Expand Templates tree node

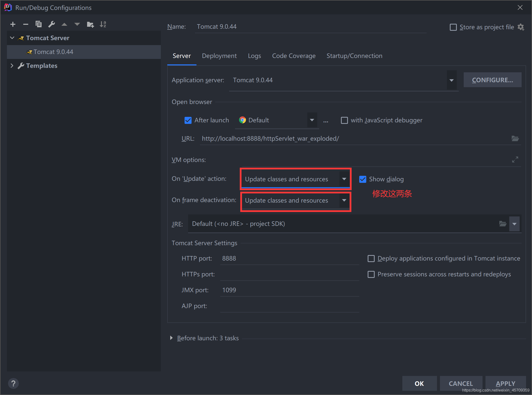(12, 66)
